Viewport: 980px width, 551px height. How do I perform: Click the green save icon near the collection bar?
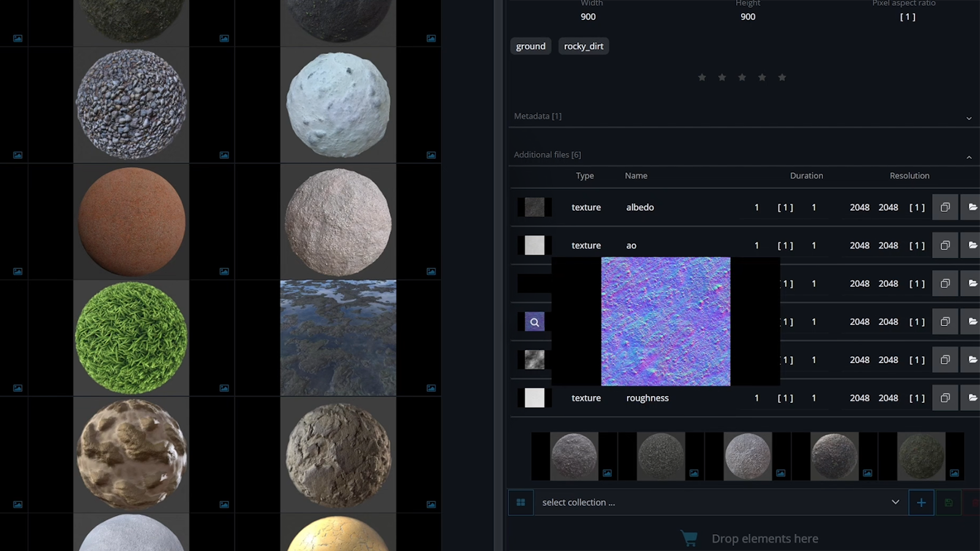pyautogui.click(x=949, y=502)
